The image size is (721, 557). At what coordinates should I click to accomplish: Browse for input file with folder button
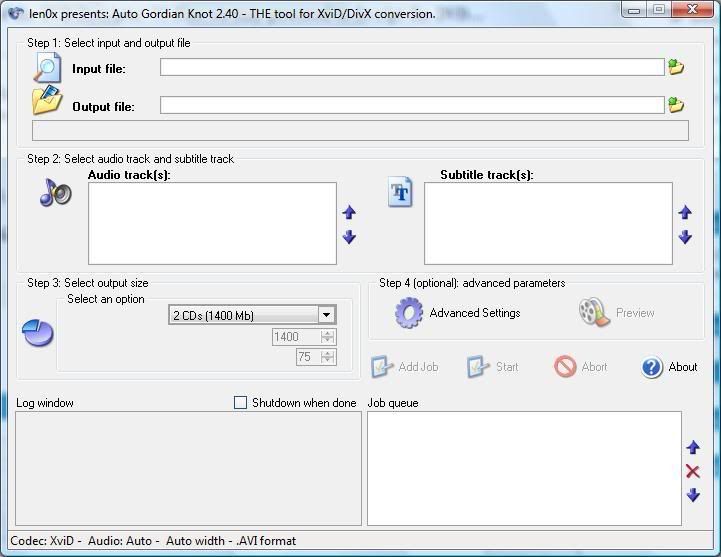(x=676, y=67)
